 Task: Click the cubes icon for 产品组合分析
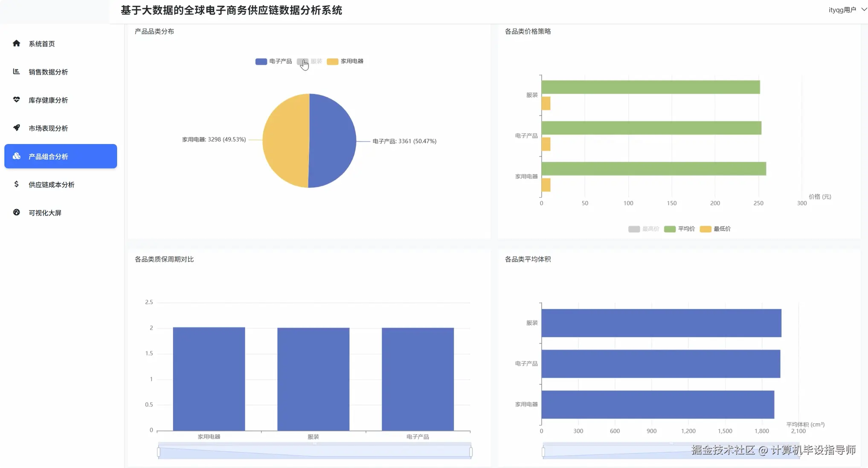tap(17, 156)
